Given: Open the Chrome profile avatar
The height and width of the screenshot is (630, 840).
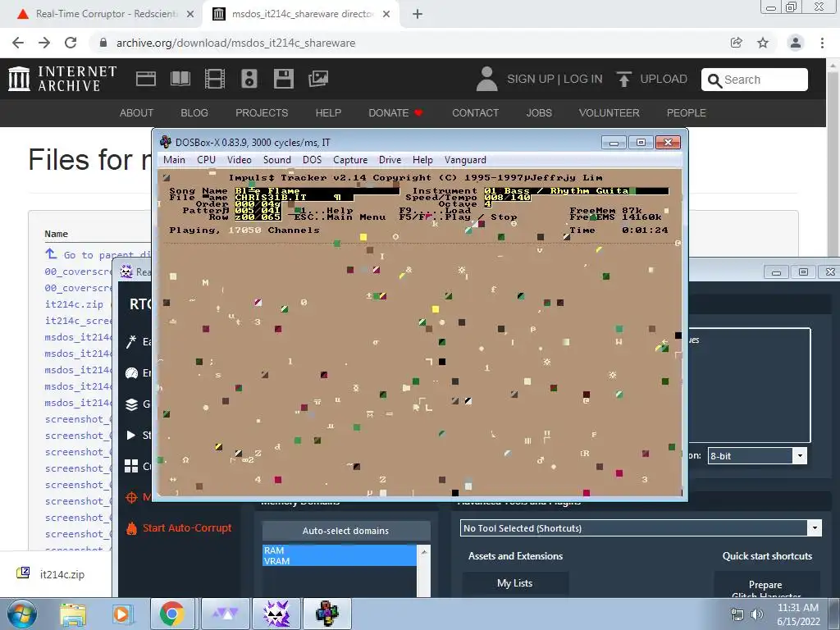Looking at the screenshot, I should pos(796,43).
